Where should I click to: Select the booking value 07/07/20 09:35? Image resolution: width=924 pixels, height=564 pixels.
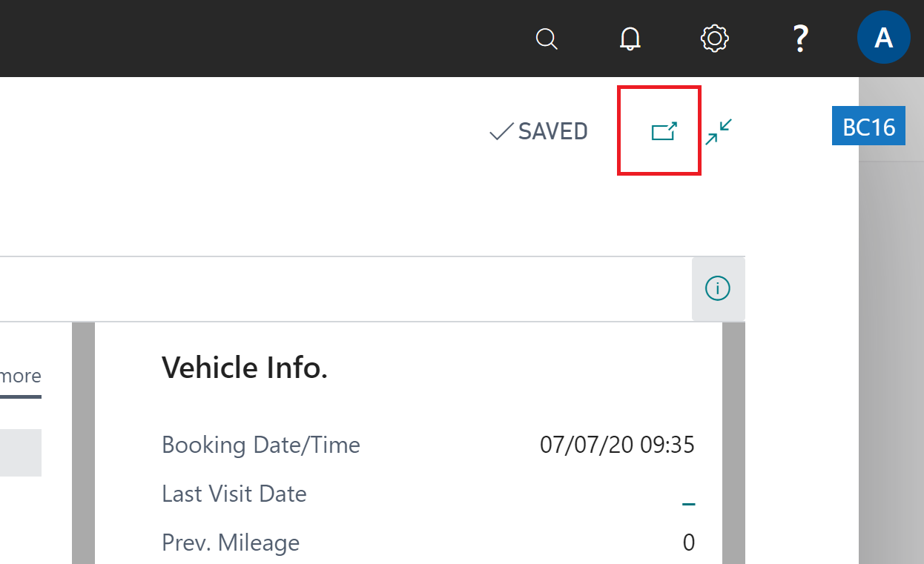pyautogui.click(x=617, y=445)
